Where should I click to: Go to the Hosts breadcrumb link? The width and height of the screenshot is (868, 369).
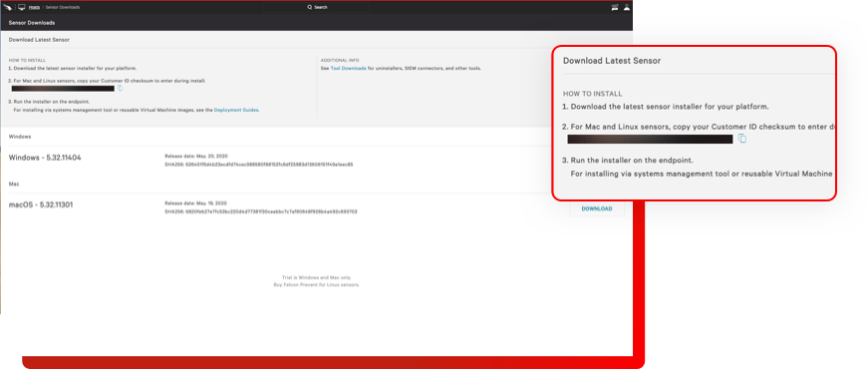(x=34, y=7)
